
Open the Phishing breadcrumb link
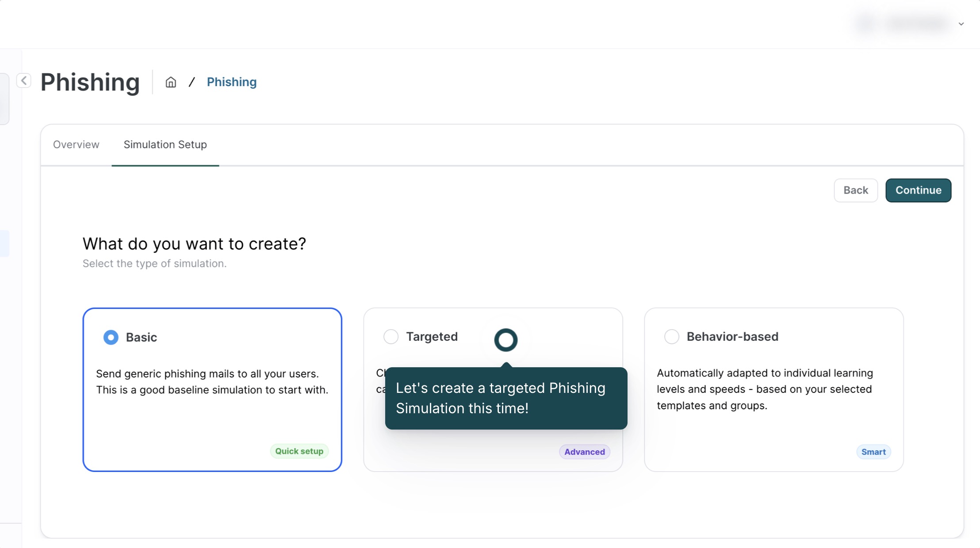[x=232, y=82]
